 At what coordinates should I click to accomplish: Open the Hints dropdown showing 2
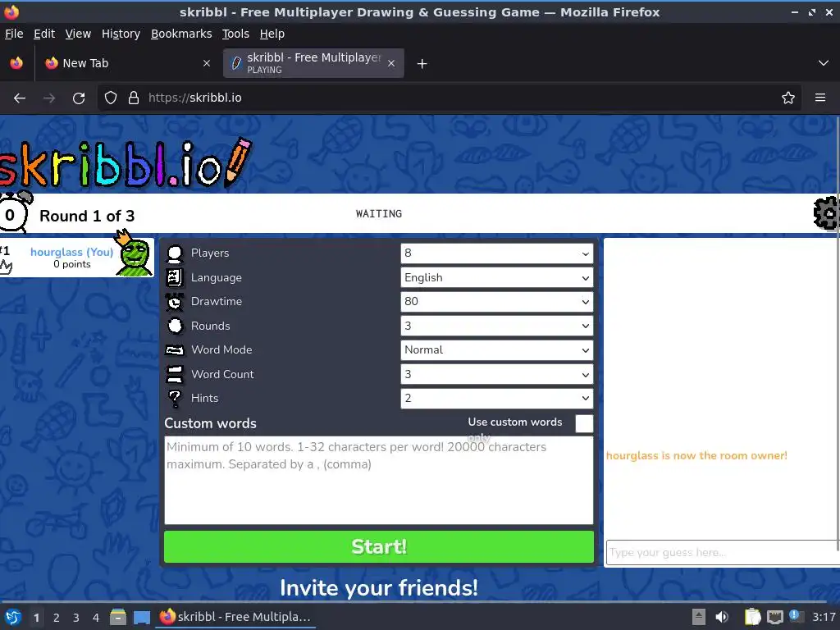point(496,398)
